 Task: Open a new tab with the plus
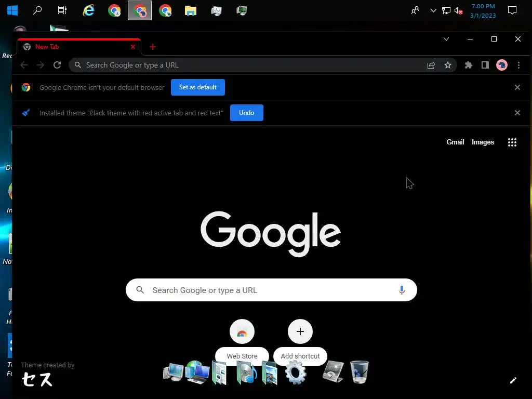pos(153,47)
